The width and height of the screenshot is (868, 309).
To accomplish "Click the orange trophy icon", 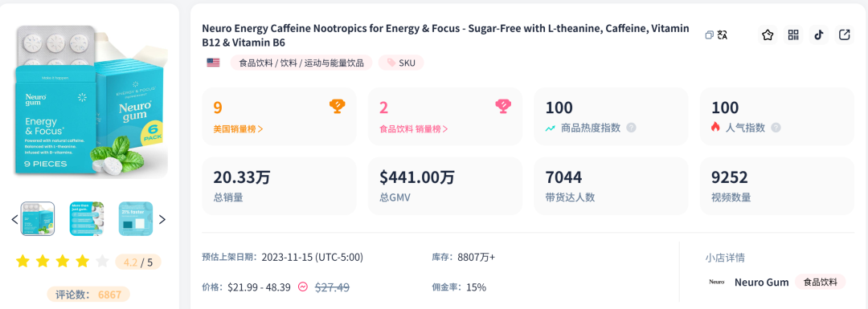I will (337, 106).
